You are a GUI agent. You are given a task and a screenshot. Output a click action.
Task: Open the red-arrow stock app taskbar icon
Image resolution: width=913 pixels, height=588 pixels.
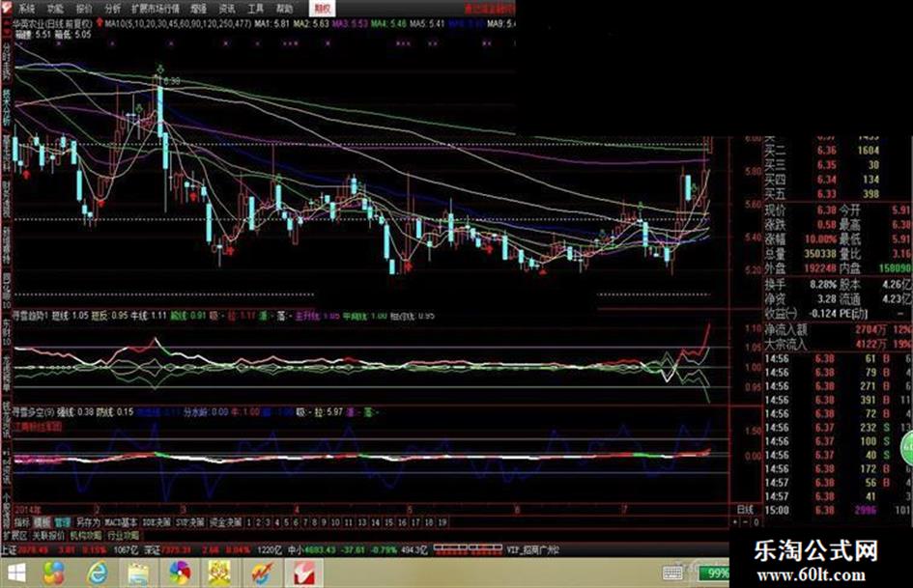263,574
